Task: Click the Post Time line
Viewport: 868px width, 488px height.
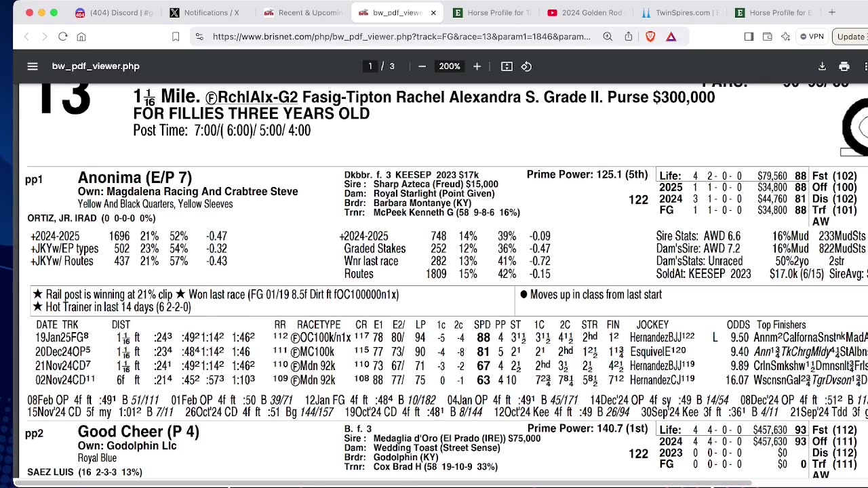Action: (222, 130)
